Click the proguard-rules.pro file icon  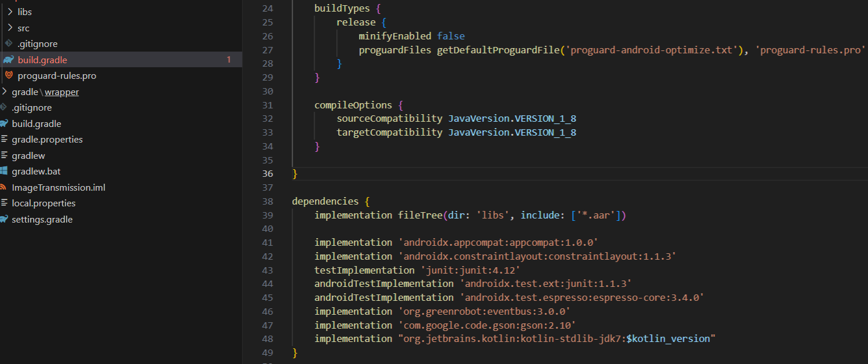coord(9,75)
